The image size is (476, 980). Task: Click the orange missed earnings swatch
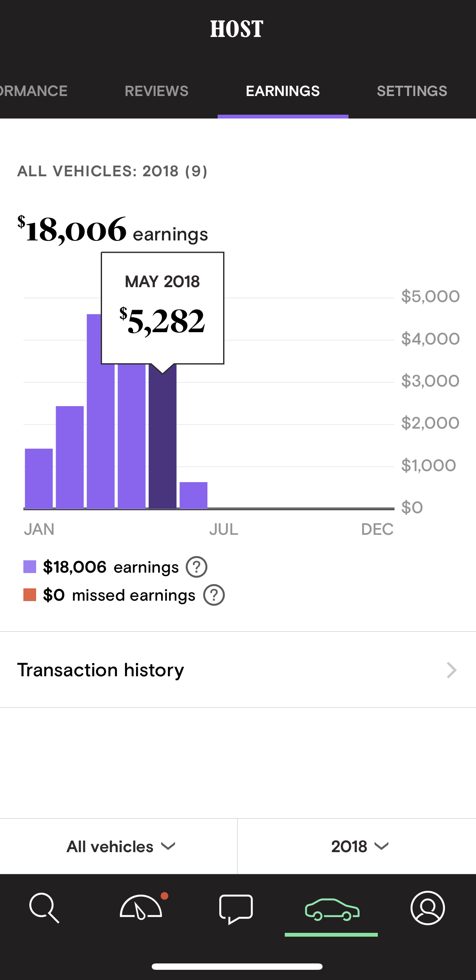tap(30, 595)
